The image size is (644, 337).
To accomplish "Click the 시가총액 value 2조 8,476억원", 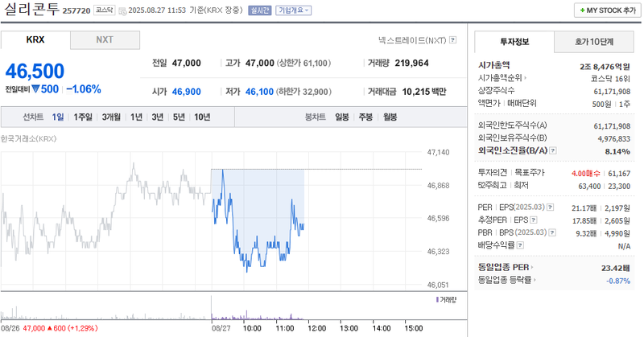I will [x=605, y=67].
